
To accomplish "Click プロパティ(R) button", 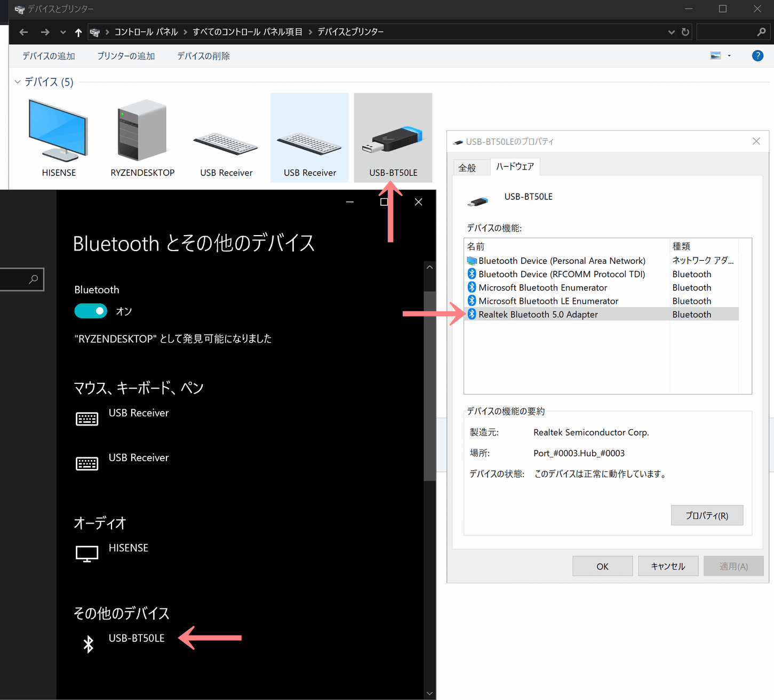I will (707, 516).
